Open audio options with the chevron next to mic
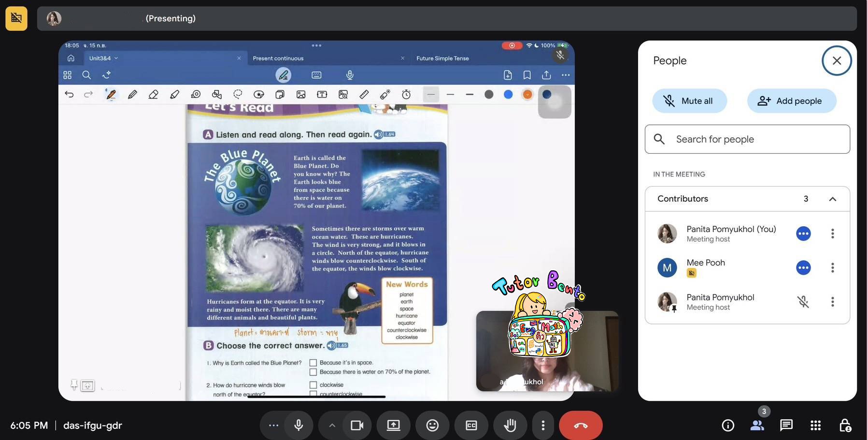 pos(331,425)
